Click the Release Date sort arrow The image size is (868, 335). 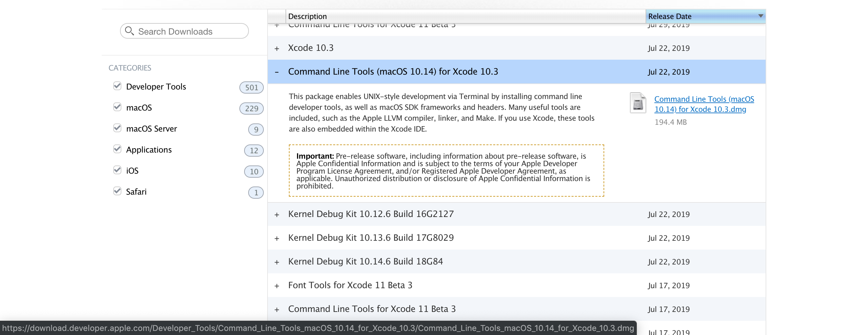point(761,16)
